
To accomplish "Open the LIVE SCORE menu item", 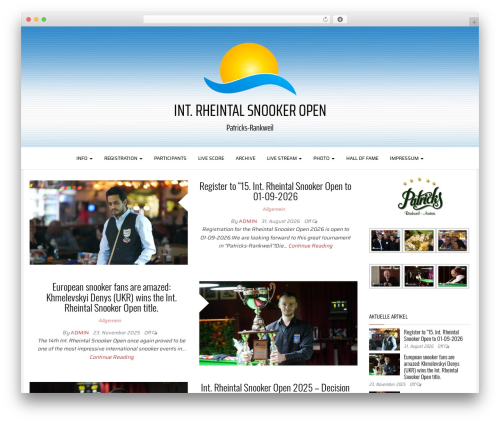I will pyautogui.click(x=211, y=158).
